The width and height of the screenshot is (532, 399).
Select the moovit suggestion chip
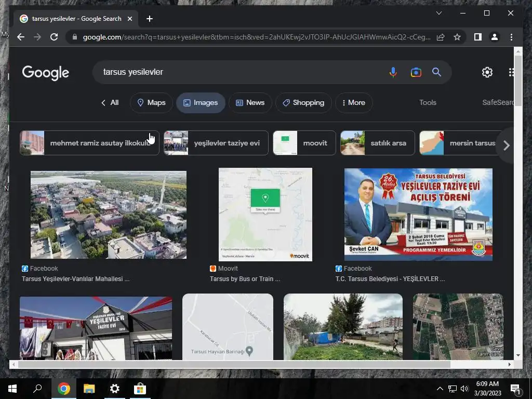point(304,143)
